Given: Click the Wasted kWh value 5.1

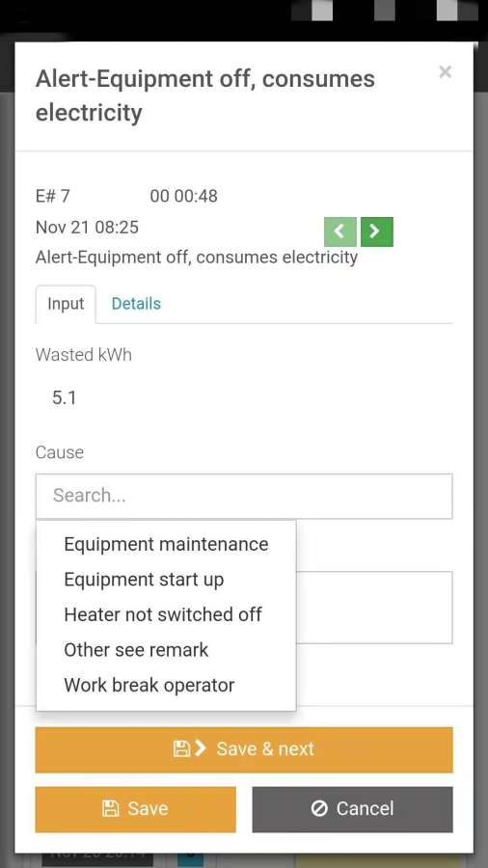Looking at the screenshot, I should click(x=65, y=397).
